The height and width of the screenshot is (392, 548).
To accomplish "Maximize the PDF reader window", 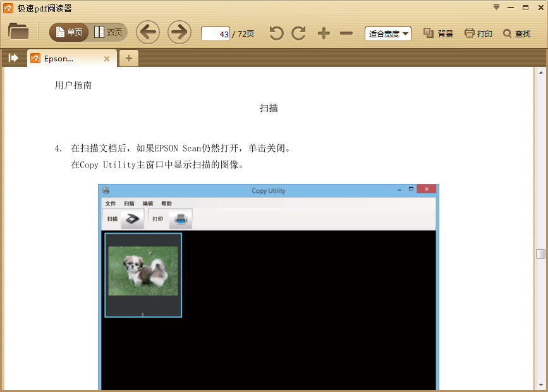I will pyautogui.click(x=525, y=8).
